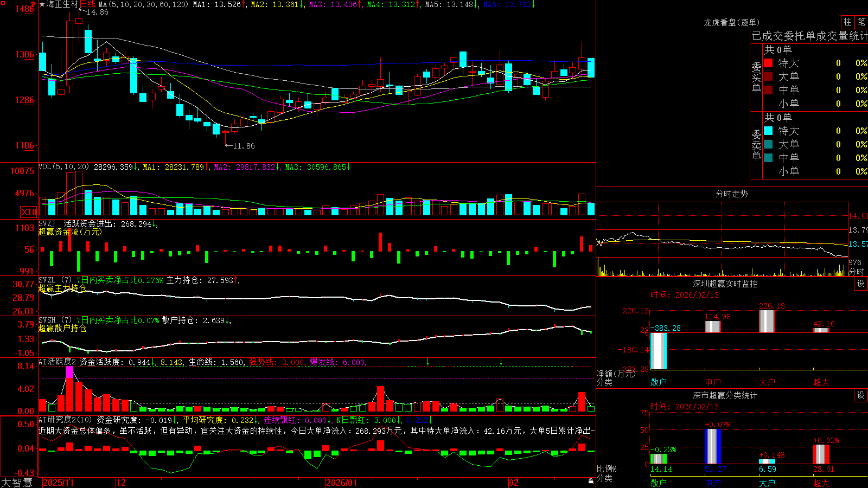Switch 龙虎看盘 to 柱 bar view
Image resolution: width=868 pixels, height=488 pixels.
pos(847,22)
